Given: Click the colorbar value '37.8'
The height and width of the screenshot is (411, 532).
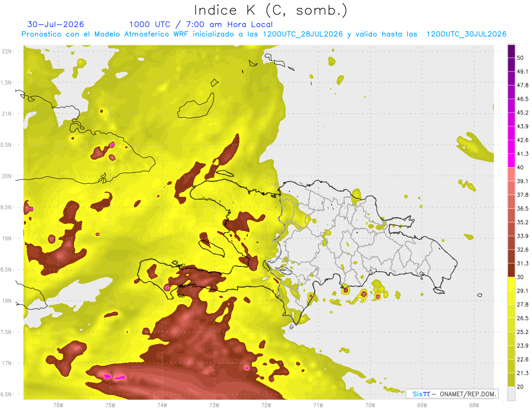Looking at the screenshot, I should (x=523, y=195).
